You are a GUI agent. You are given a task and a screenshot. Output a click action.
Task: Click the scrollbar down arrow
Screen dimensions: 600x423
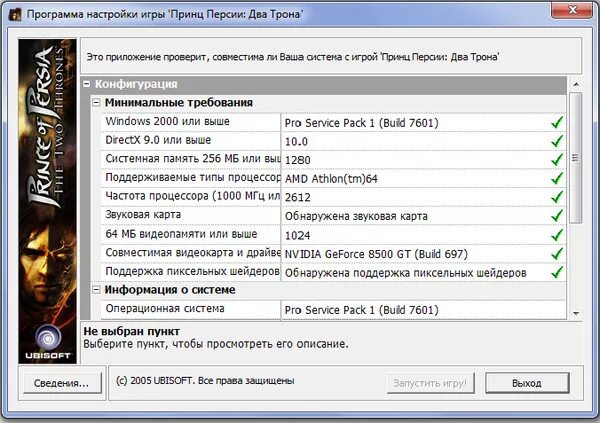coord(576,314)
